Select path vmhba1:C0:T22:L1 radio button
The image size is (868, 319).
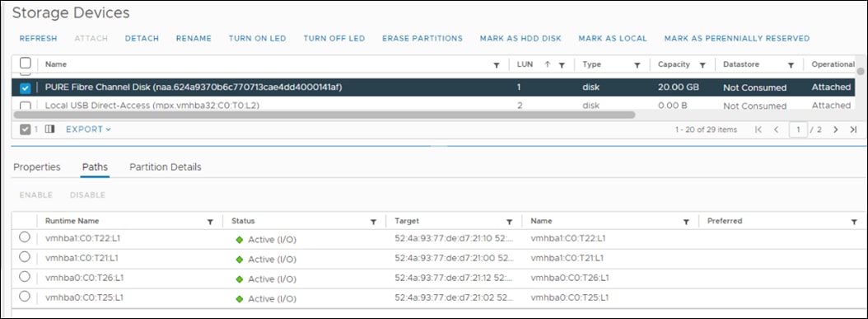(25, 237)
